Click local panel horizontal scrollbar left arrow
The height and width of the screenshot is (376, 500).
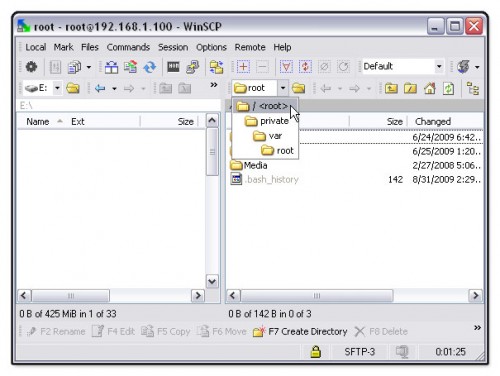(x=23, y=296)
